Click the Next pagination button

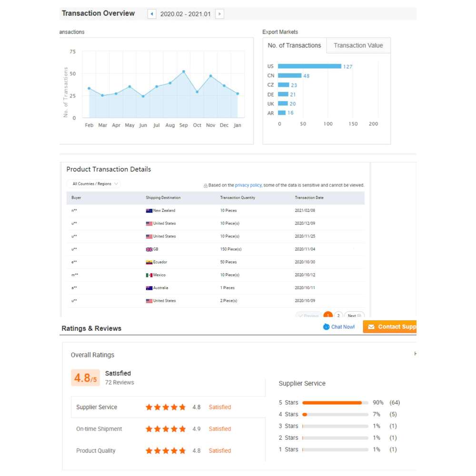pyautogui.click(x=354, y=316)
